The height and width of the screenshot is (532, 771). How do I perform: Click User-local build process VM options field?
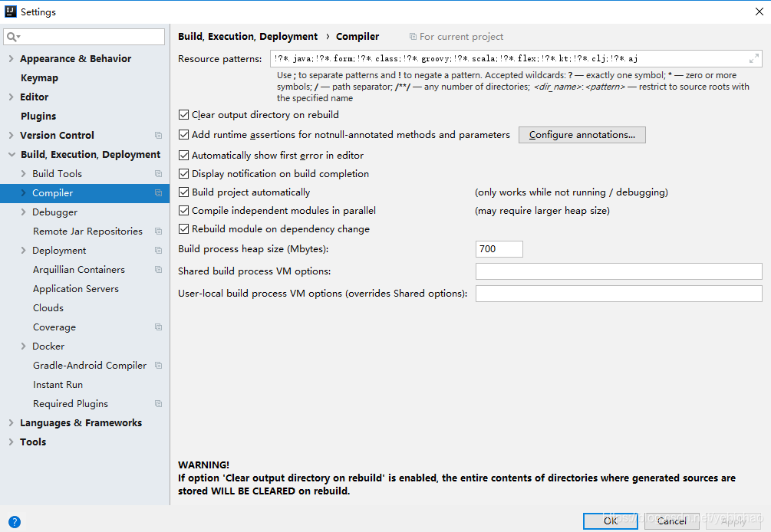618,294
